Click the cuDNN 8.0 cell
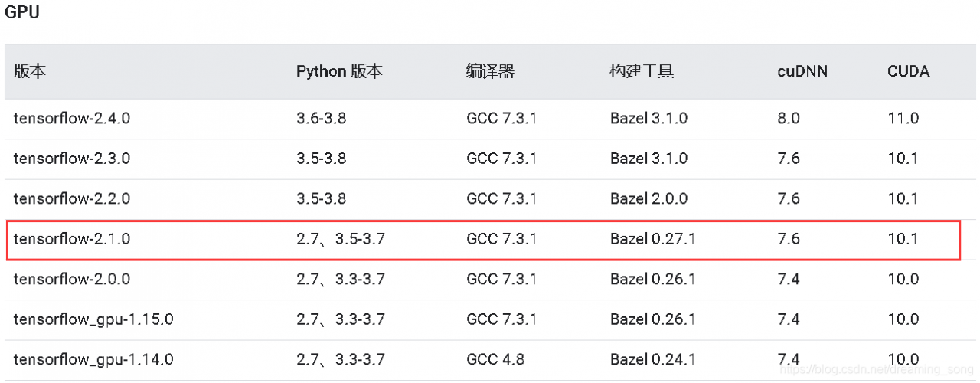 (789, 119)
